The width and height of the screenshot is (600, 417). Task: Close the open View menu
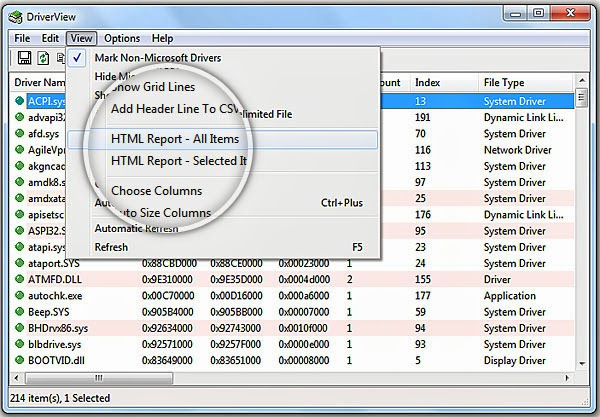(81, 38)
